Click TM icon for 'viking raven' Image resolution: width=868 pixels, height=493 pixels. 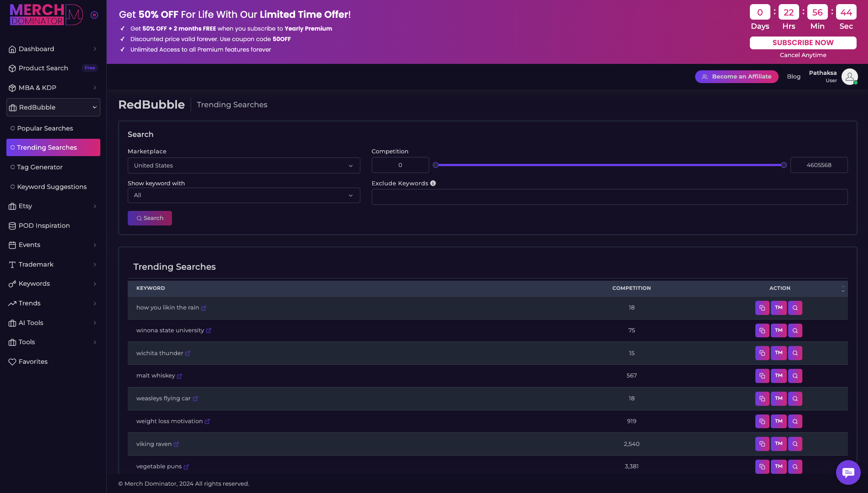(x=779, y=444)
